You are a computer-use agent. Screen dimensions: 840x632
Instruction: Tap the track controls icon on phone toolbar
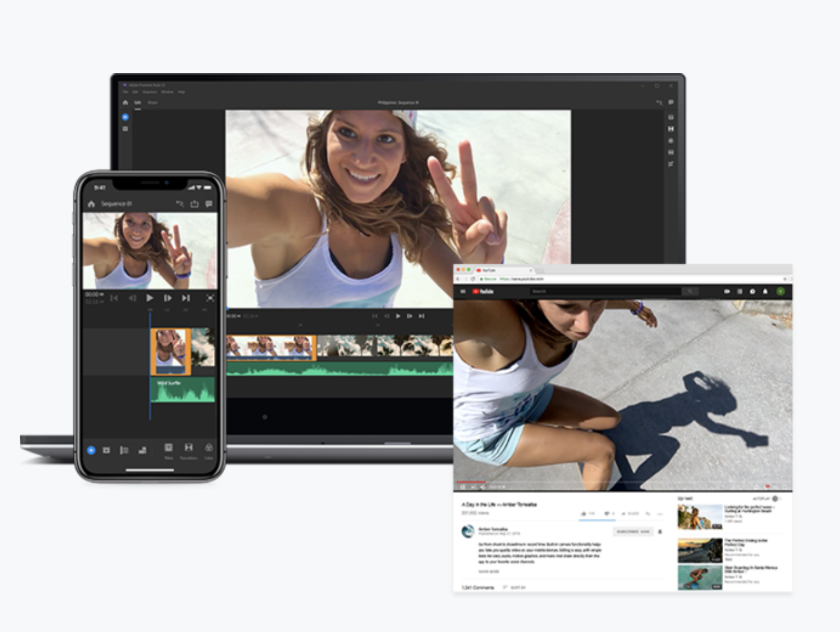(x=124, y=450)
